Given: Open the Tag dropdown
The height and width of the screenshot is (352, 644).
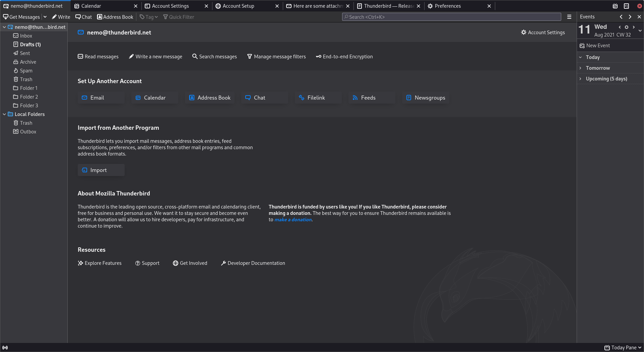Looking at the screenshot, I should (x=148, y=17).
